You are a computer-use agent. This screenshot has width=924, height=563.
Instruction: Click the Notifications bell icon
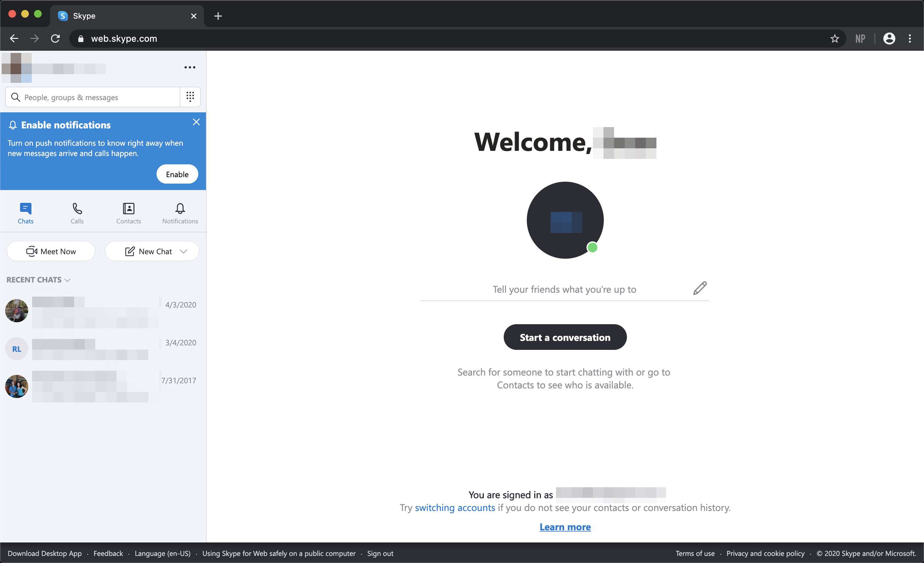point(180,209)
